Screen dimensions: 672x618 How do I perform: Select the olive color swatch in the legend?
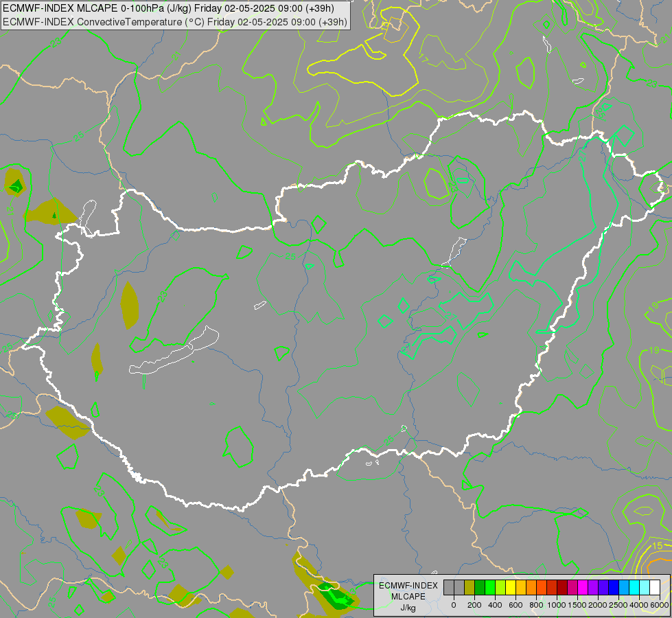point(470,587)
